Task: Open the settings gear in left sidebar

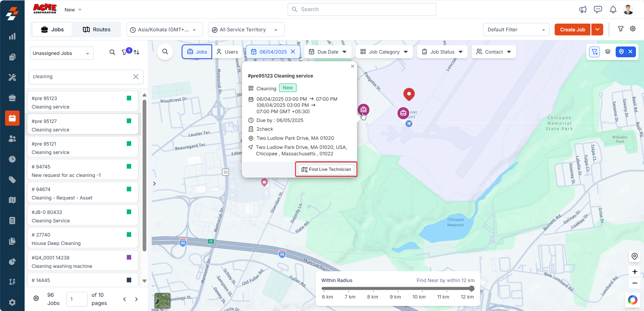Action: click(x=12, y=302)
